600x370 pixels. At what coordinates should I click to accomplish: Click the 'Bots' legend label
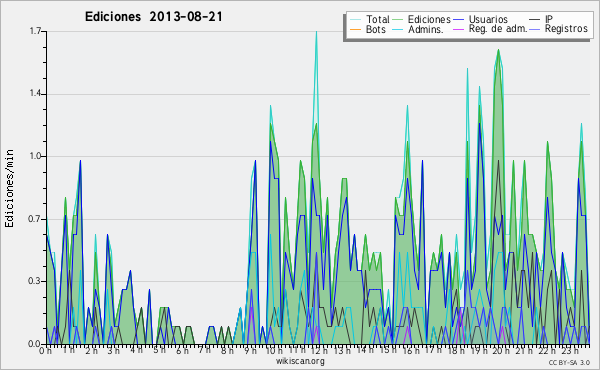click(376, 29)
